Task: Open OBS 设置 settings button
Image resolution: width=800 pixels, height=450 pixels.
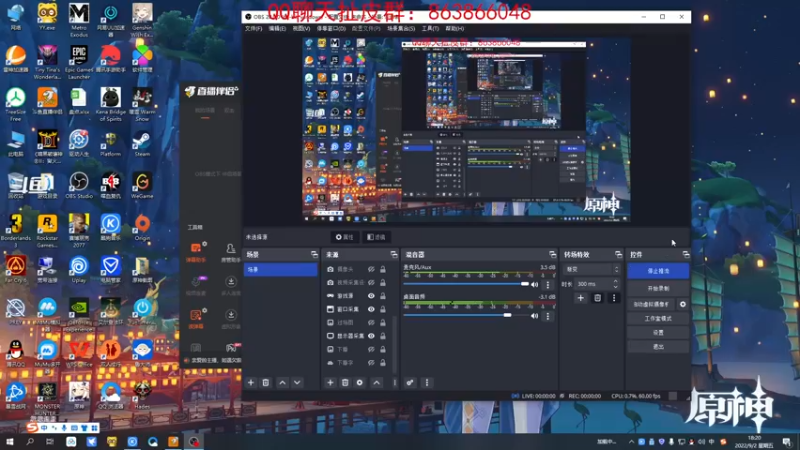Action: point(658,332)
